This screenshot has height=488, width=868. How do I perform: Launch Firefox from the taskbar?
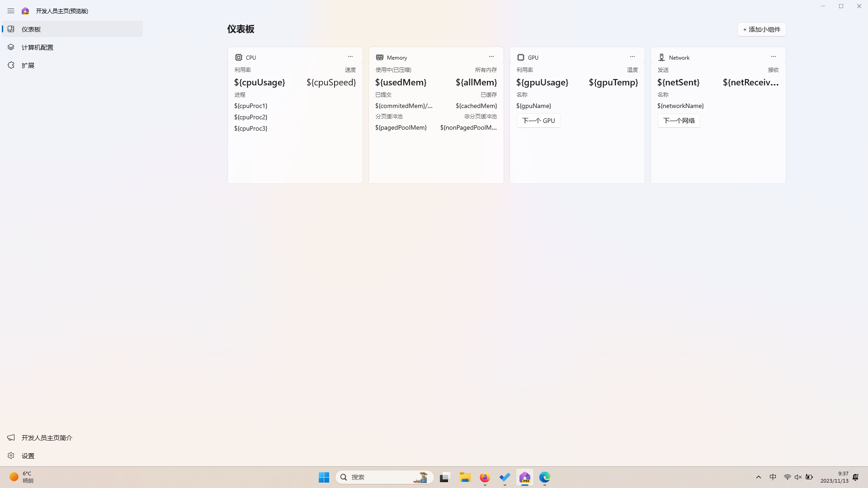click(485, 478)
